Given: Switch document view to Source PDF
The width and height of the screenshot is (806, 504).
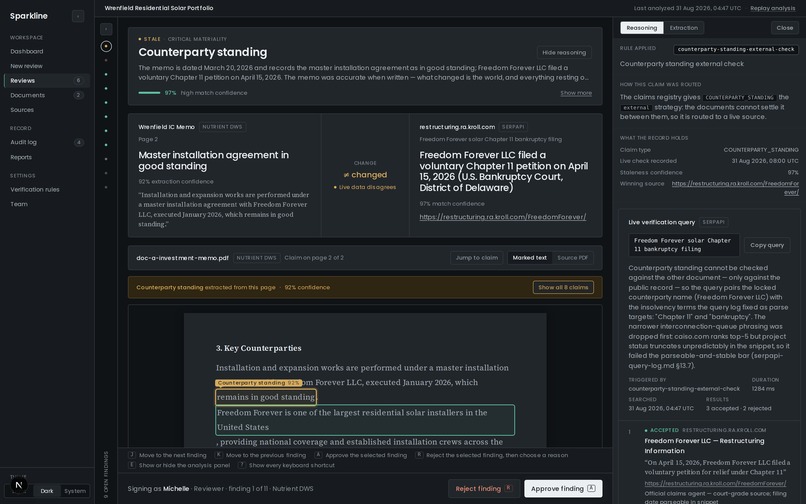Looking at the screenshot, I should 572,258.
